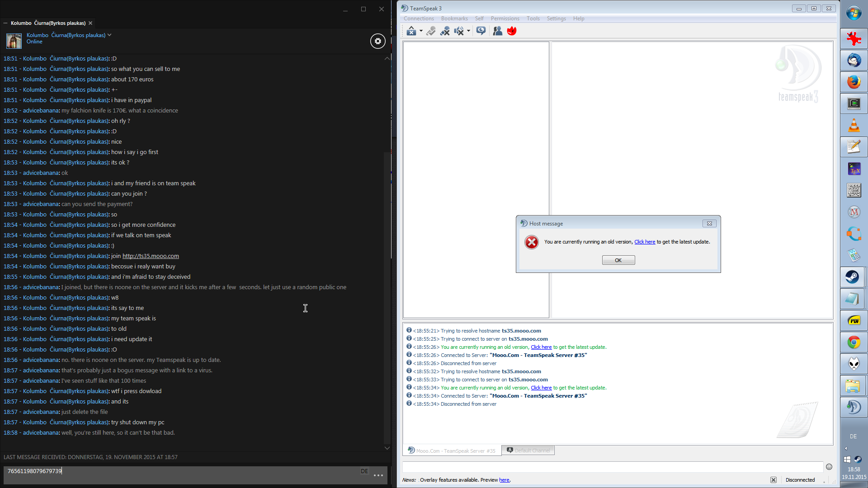Expand the away status dropdown arrow

421,31
